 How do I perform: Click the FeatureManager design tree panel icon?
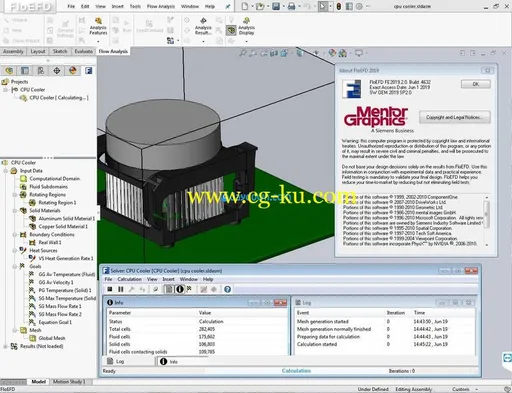pyautogui.click(x=9, y=70)
